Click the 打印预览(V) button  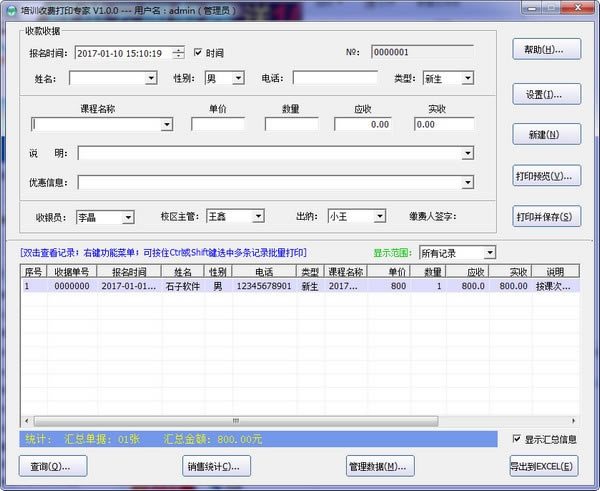coord(545,175)
